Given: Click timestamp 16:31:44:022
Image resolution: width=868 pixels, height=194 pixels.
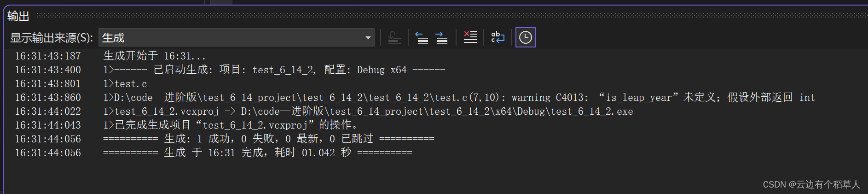Looking at the screenshot, I should (48, 112).
